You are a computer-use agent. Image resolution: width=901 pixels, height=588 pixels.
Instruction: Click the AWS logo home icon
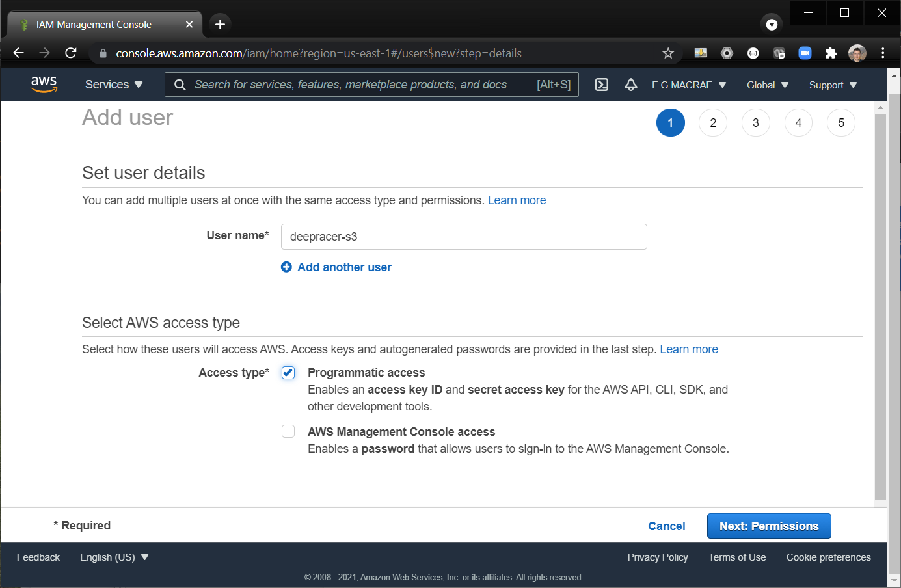(x=44, y=85)
